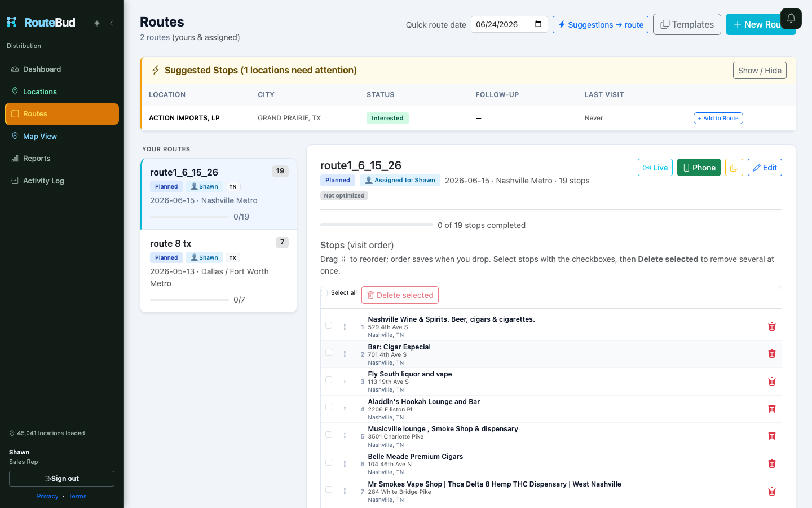The image size is (812, 508).
Task: Click the duplicate route copy icon
Action: pos(734,168)
